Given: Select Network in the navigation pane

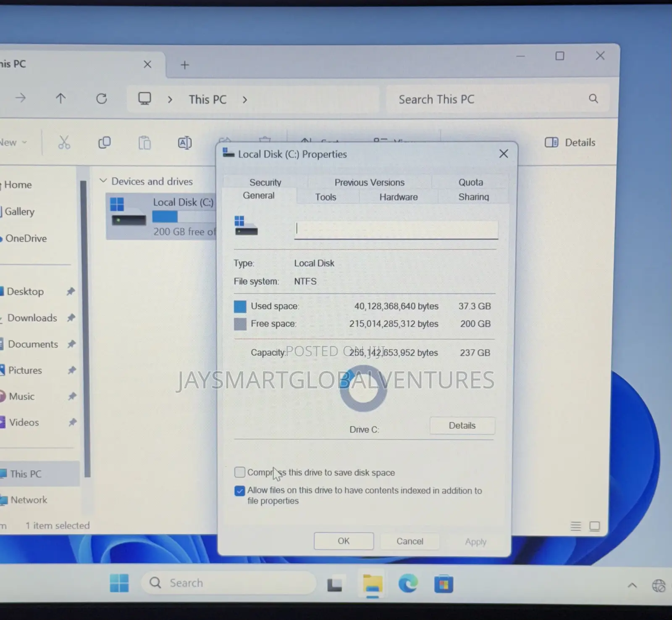Looking at the screenshot, I should click(x=29, y=500).
